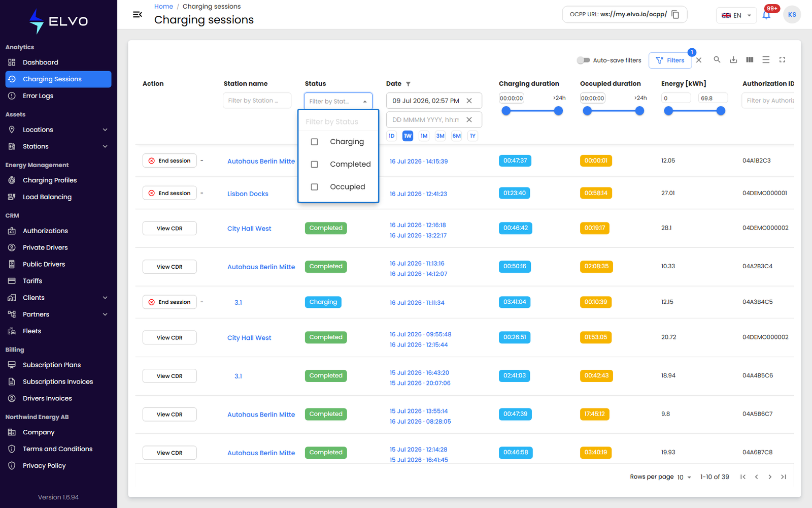
Task: Clear the end date field with the X
Action: (x=469, y=120)
